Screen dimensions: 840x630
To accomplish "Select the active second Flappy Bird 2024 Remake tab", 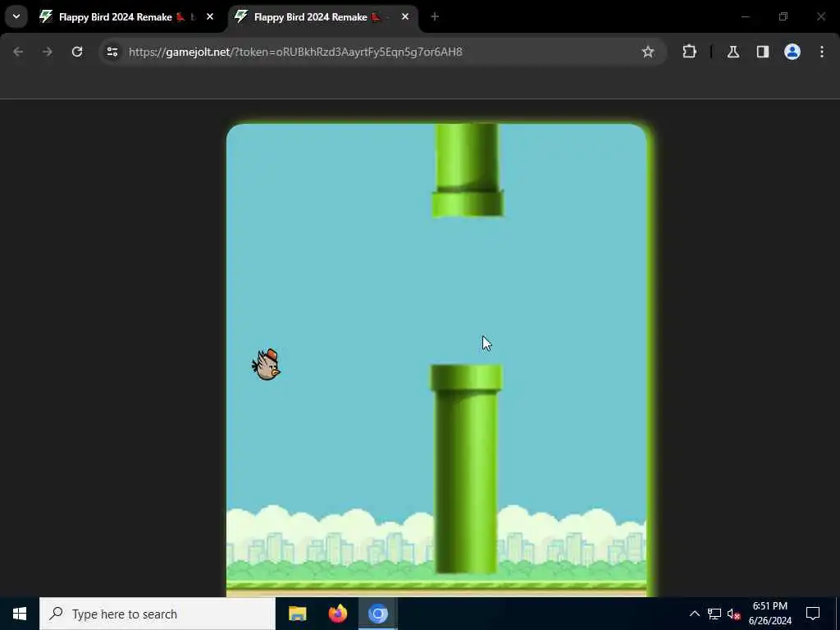I will [x=322, y=16].
